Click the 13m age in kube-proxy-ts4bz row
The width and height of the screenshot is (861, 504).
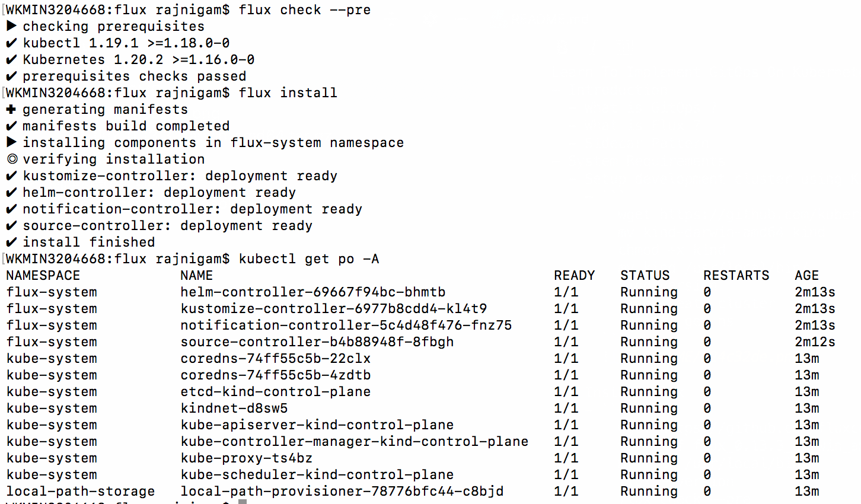click(x=807, y=458)
